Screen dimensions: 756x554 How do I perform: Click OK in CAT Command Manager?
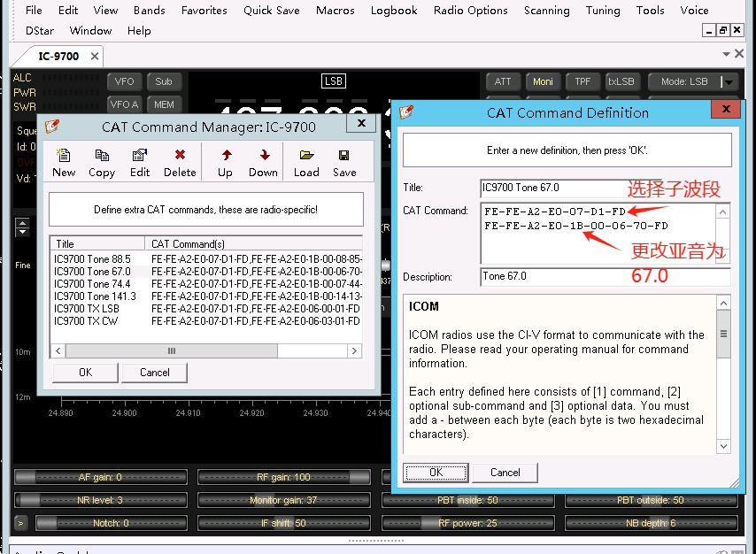(x=85, y=373)
